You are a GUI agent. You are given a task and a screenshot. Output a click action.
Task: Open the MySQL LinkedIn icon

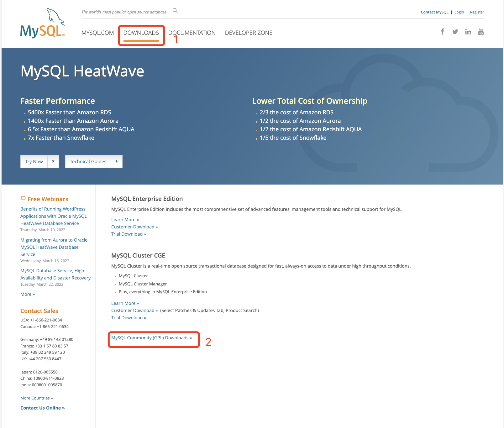coord(468,32)
